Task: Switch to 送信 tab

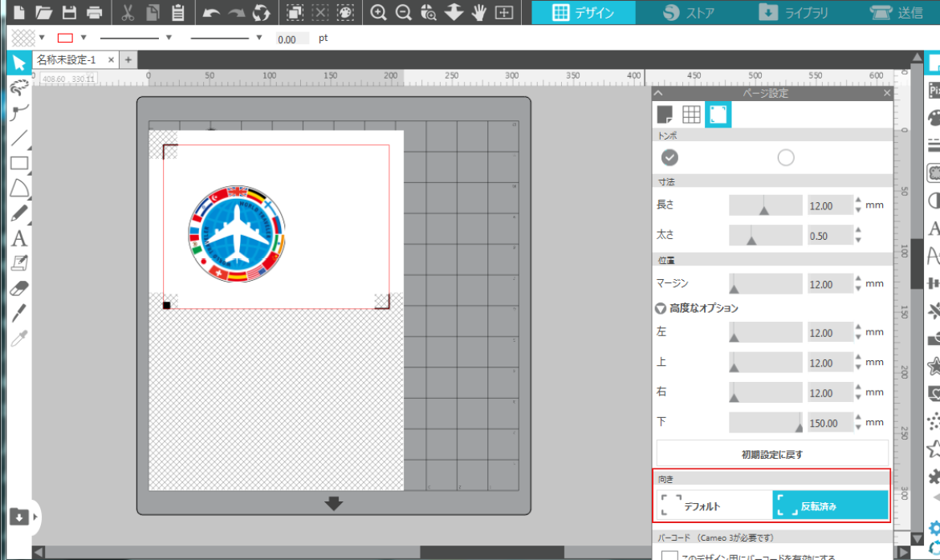Action: (x=896, y=12)
